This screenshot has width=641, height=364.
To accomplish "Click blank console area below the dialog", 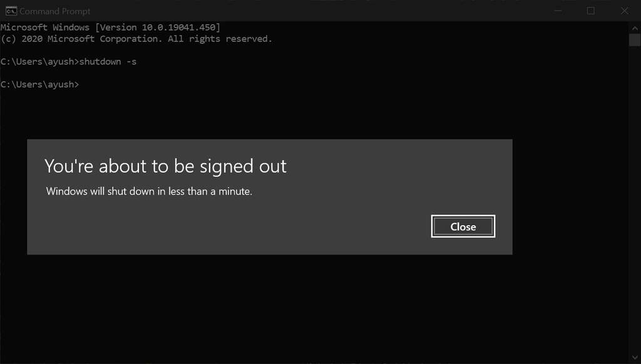I will [x=286, y=306].
